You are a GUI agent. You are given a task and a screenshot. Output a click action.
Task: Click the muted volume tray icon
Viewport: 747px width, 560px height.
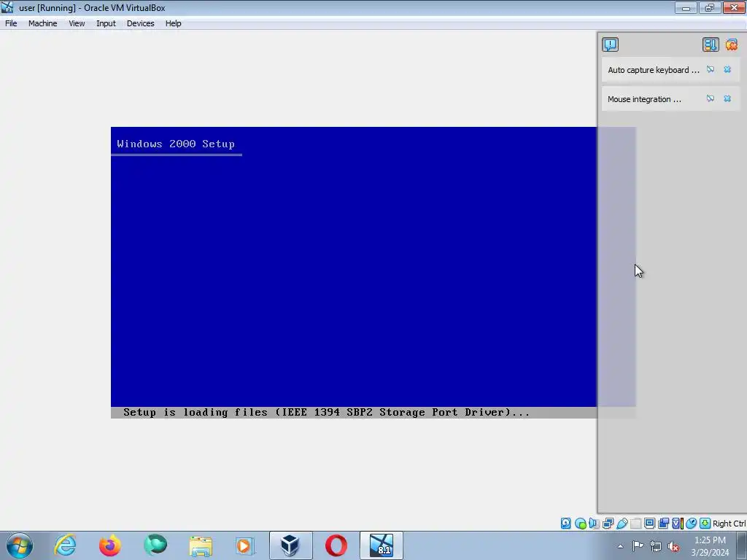pyautogui.click(x=673, y=546)
